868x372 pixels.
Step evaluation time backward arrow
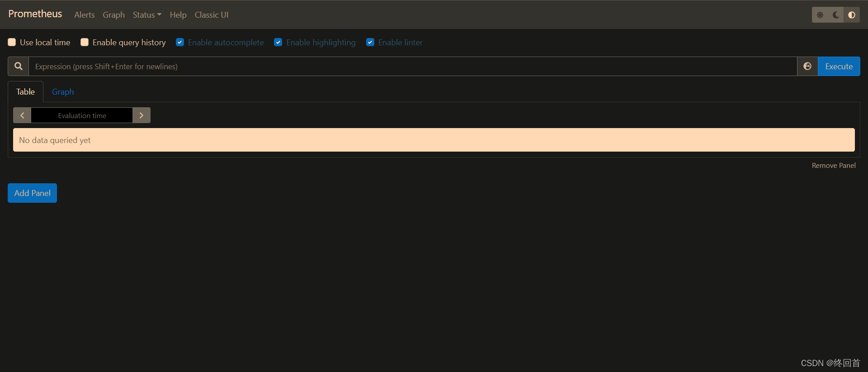22,115
